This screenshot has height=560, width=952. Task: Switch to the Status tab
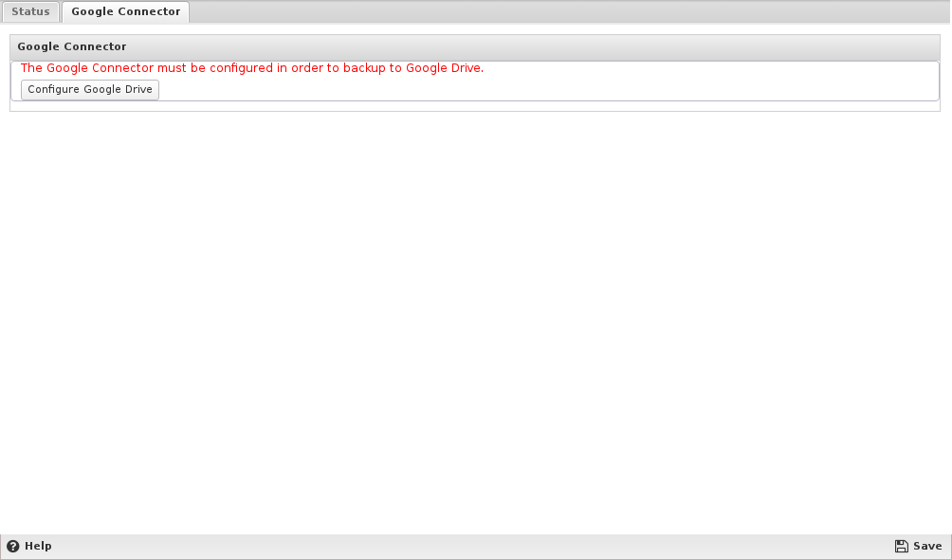pyautogui.click(x=30, y=11)
